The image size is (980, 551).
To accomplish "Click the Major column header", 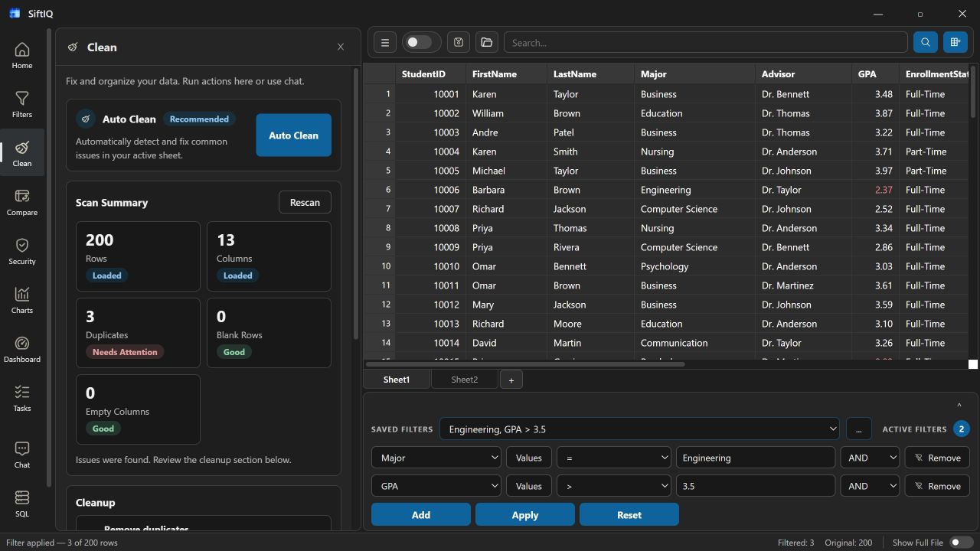I will 695,74.
